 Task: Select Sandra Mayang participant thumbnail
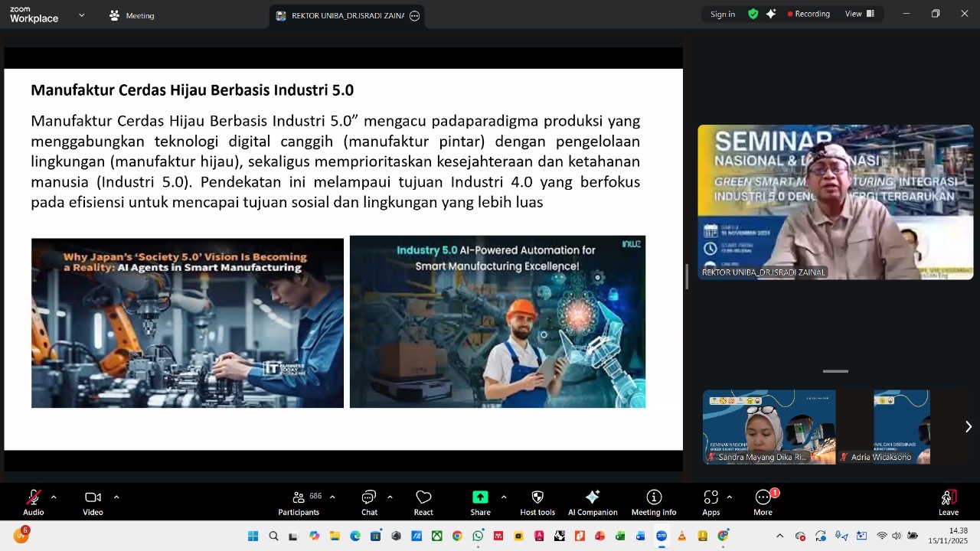(x=769, y=427)
